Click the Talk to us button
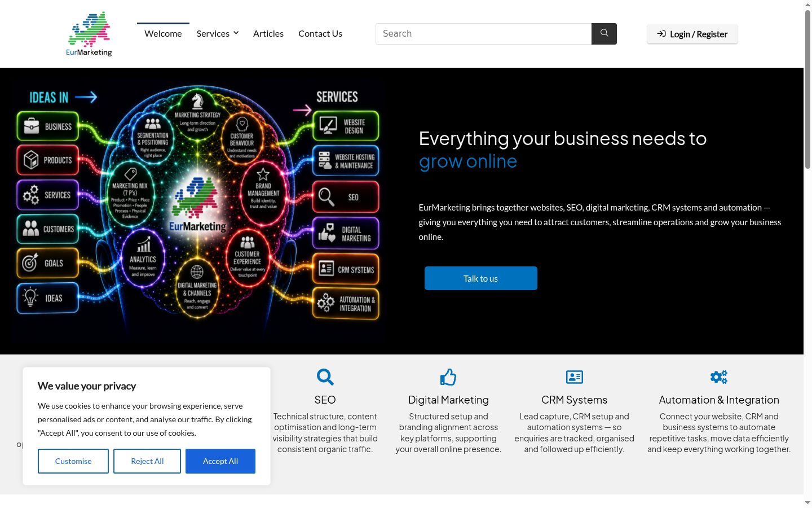Screen dimensions: 812x508 pyautogui.click(x=481, y=278)
